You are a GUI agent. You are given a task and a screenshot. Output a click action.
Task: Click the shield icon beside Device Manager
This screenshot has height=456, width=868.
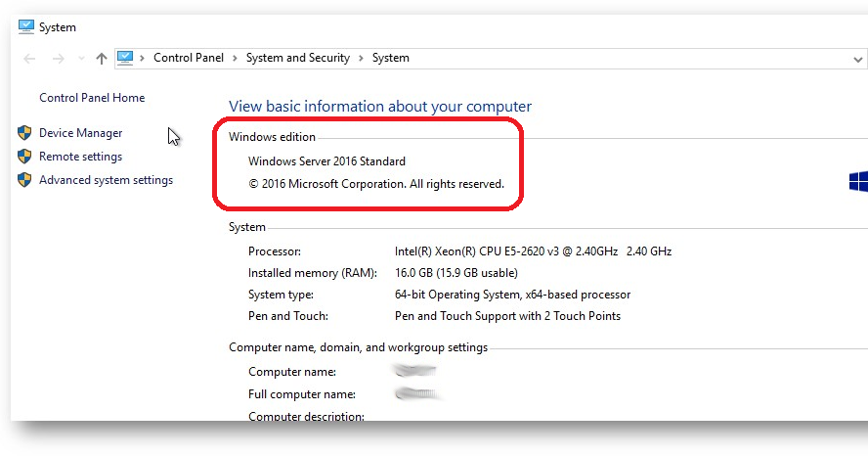pos(24,133)
